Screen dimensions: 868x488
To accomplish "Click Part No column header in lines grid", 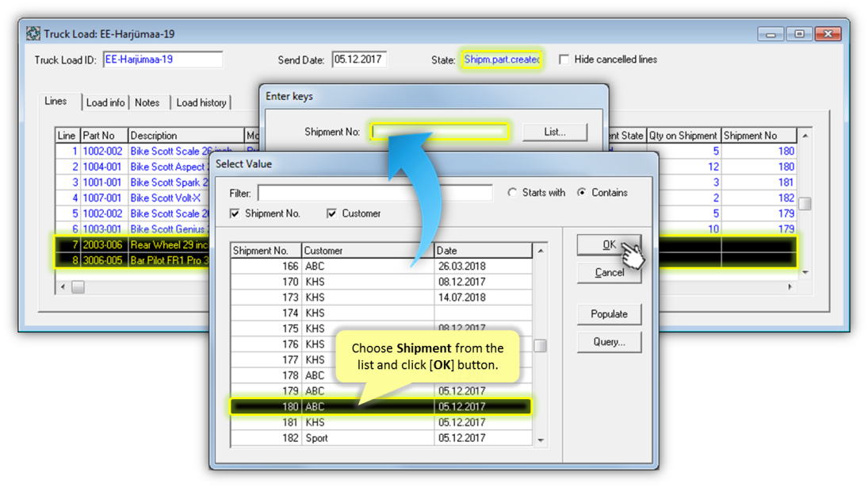I will [x=104, y=135].
